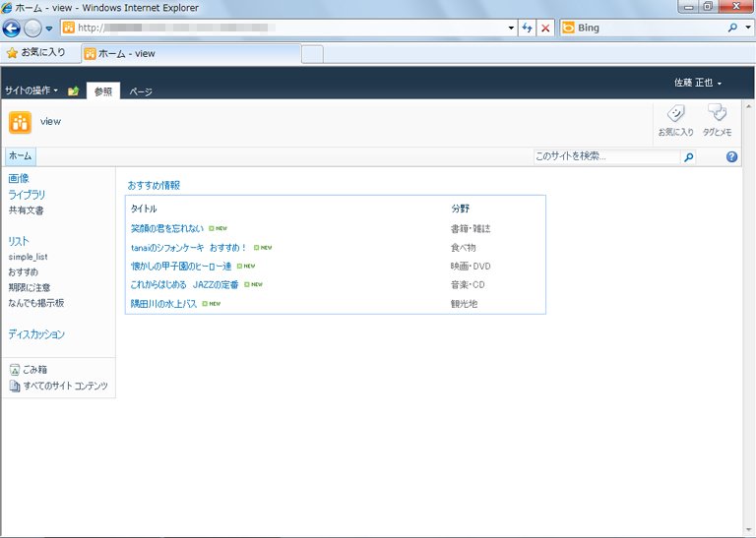
Task: Switch to the ページ ribbon tab
Action: tap(141, 91)
